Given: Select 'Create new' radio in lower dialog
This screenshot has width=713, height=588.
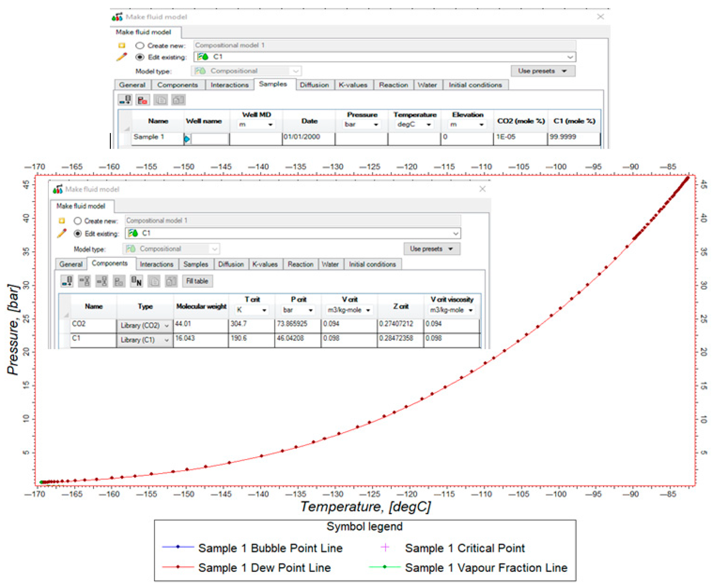Looking at the screenshot, I should click(x=78, y=221).
